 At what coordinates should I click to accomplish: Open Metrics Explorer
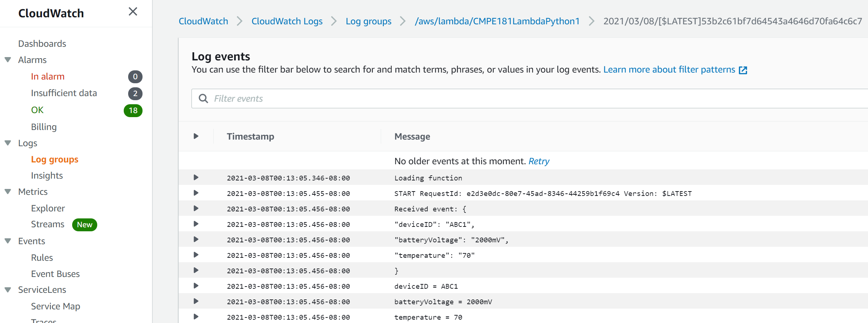[x=48, y=208]
